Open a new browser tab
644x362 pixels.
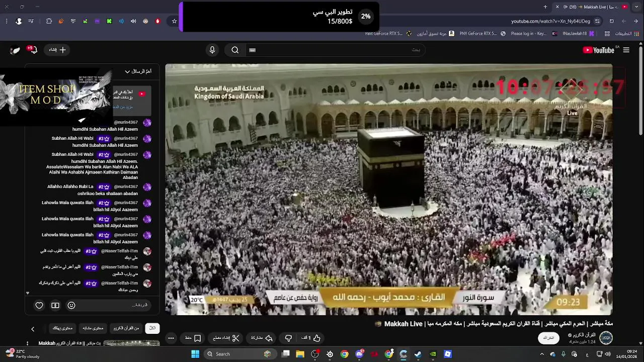[545, 7]
